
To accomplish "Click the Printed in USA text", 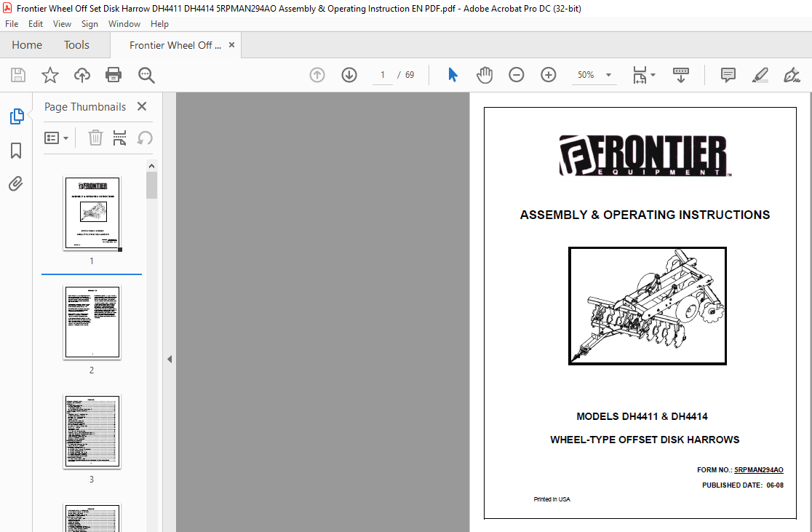I will [552, 499].
